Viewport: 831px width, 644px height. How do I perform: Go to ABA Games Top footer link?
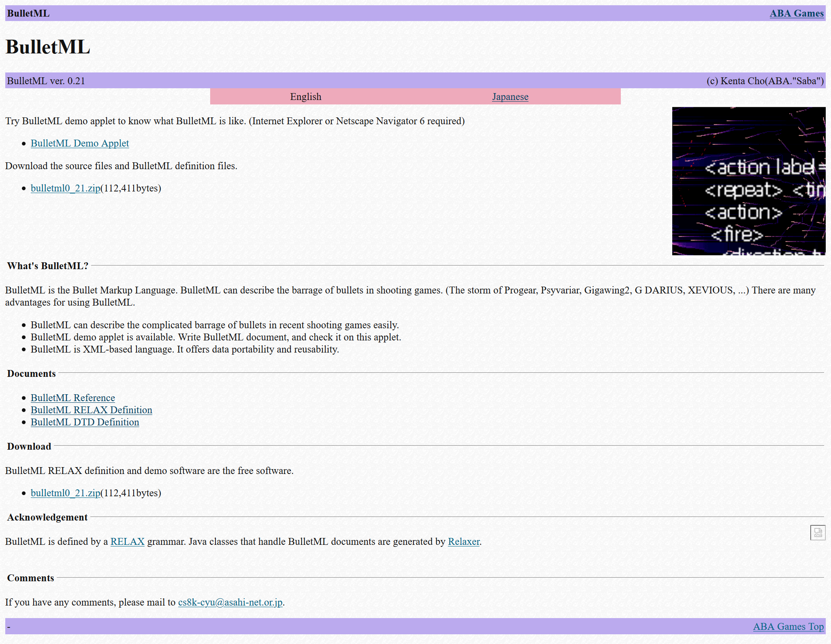pyautogui.click(x=788, y=627)
